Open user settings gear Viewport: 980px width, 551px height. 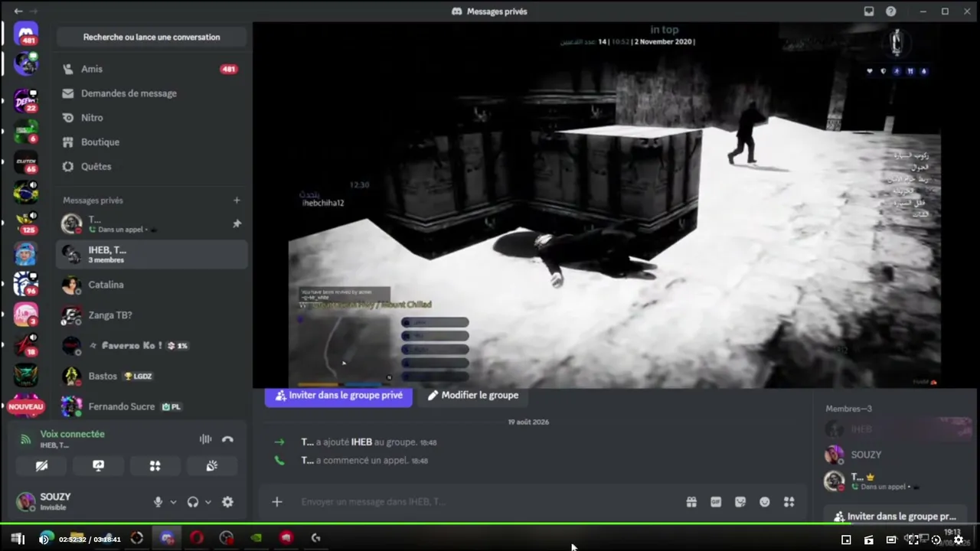point(227,502)
